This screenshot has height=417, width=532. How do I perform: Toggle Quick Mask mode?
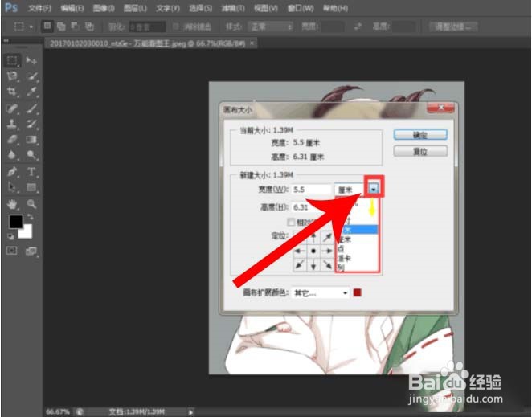tap(12, 251)
